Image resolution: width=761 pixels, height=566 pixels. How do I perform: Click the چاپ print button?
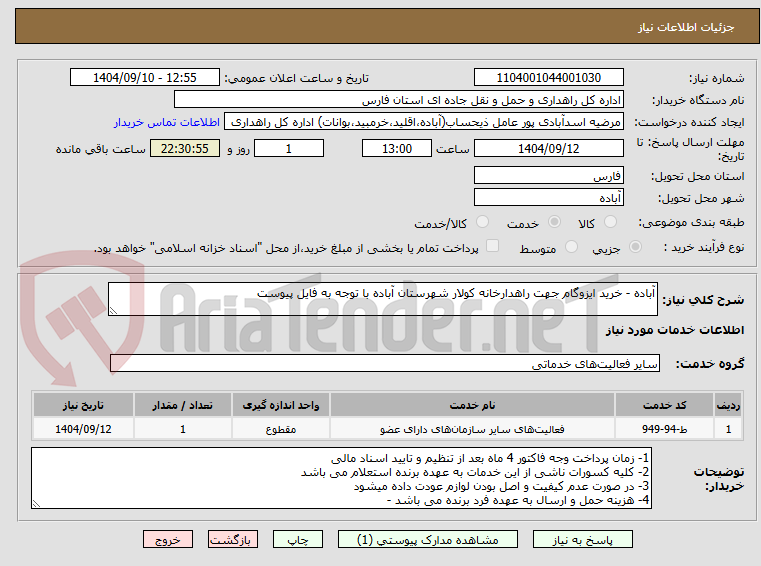pos(298,539)
